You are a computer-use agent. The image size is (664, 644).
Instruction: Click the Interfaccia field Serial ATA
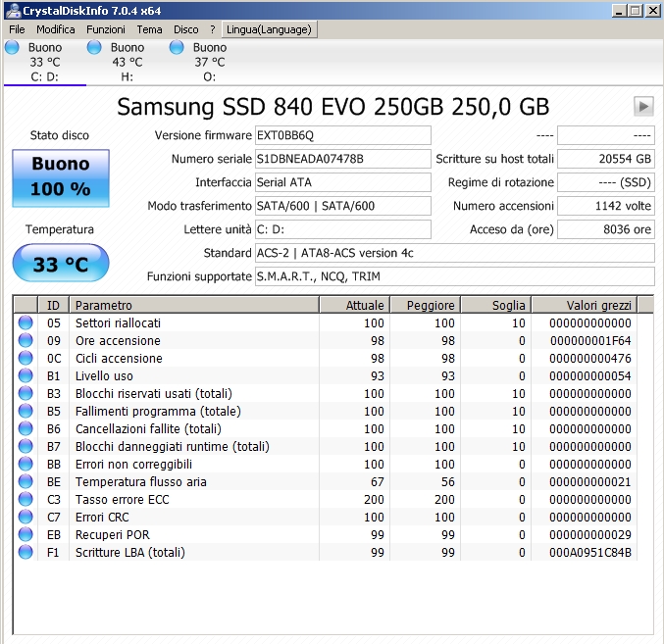[x=343, y=182]
